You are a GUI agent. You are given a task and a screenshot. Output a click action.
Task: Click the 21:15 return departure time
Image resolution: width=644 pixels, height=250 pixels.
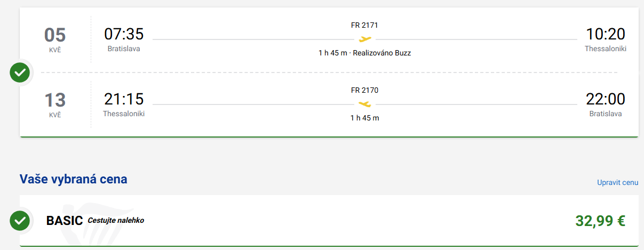[124, 99]
